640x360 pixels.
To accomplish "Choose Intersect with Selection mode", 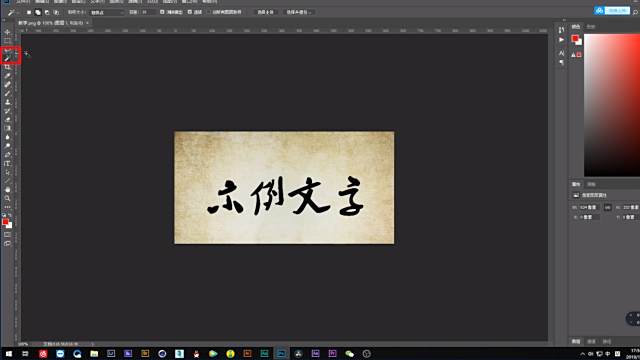I will [x=56, y=13].
